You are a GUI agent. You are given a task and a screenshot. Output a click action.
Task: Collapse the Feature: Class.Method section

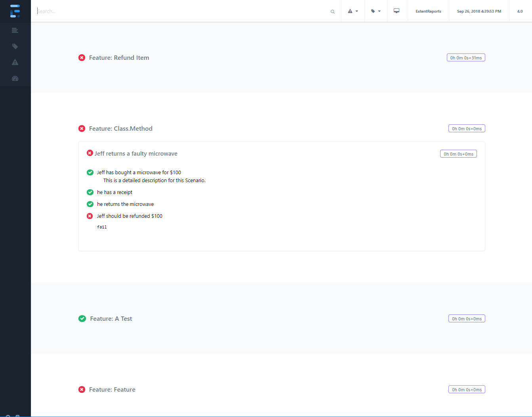point(121,129)
